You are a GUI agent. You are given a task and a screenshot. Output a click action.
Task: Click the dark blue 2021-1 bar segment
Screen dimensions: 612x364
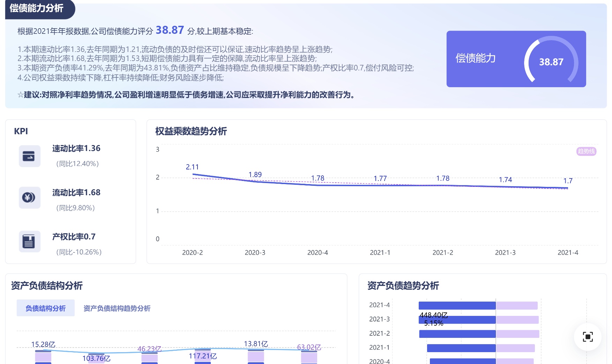(461, 348)
